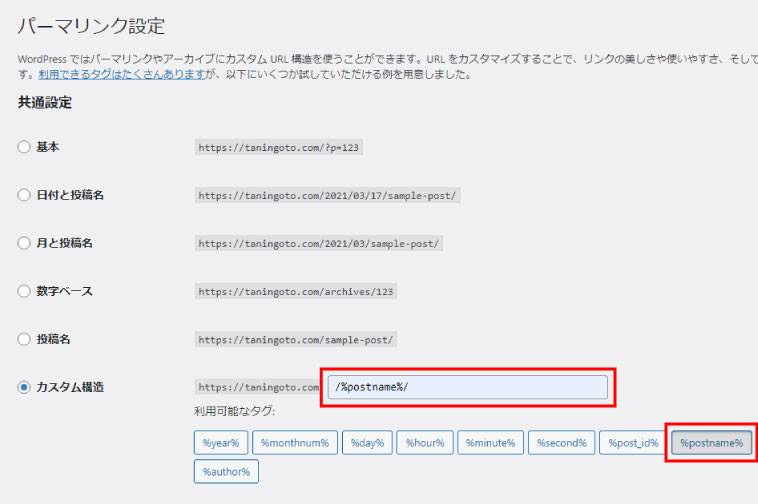Click the 2021/03/17/sample-post example URL

(x=328, y=195)
